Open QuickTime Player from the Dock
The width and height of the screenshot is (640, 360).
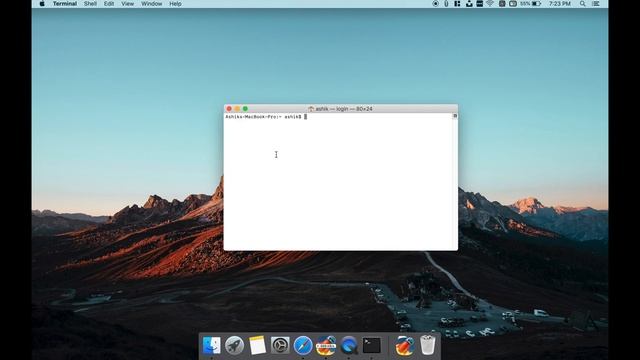coord(349,345)
